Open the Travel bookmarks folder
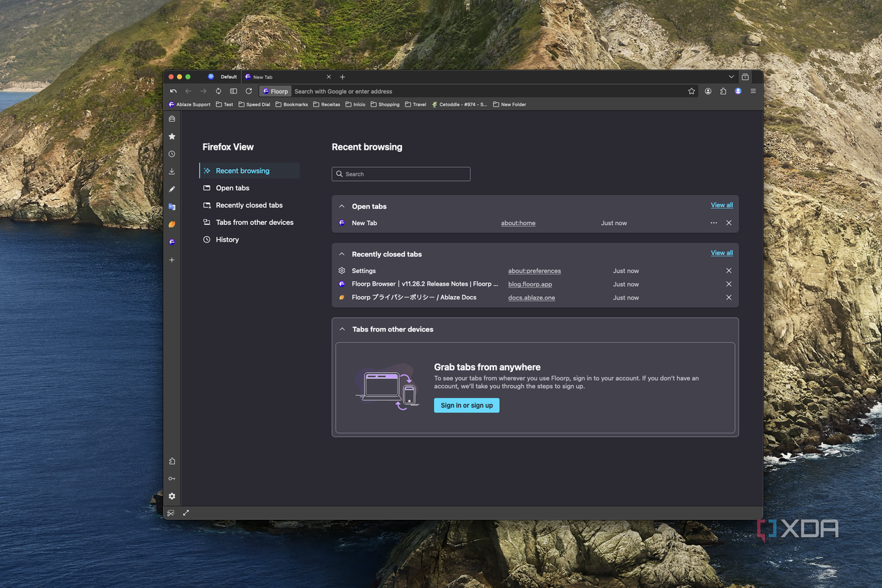This screenshot has width=882, height=588. pyautogui.click(x=416, y=105)
